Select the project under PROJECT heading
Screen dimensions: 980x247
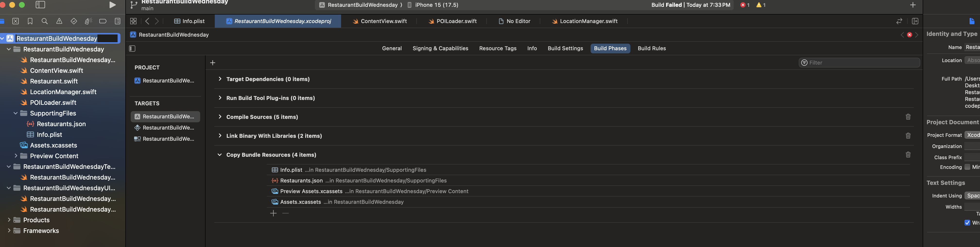[165, 81]
